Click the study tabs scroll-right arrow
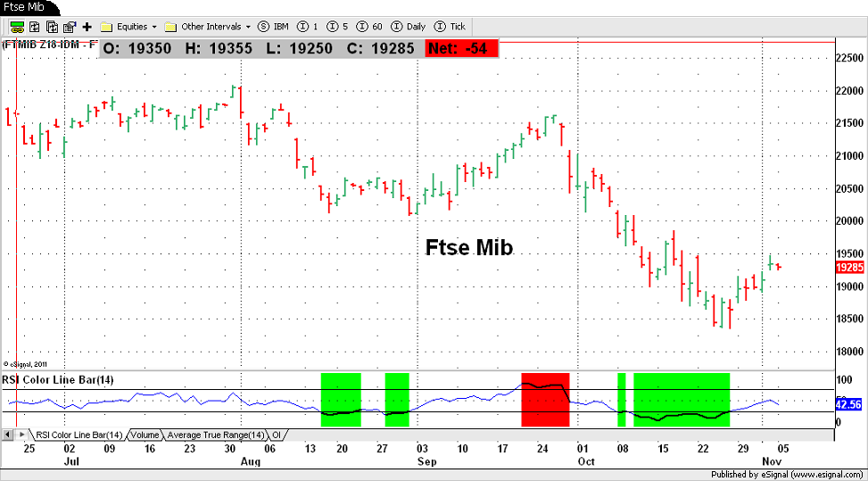868x481 pixels. (x=21, y=435)
